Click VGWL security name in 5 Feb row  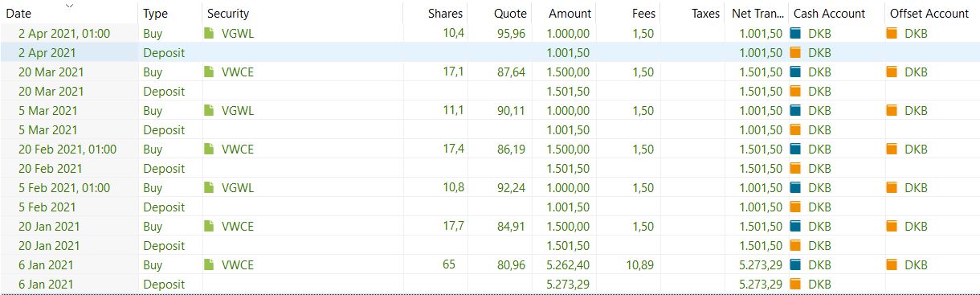238,187
